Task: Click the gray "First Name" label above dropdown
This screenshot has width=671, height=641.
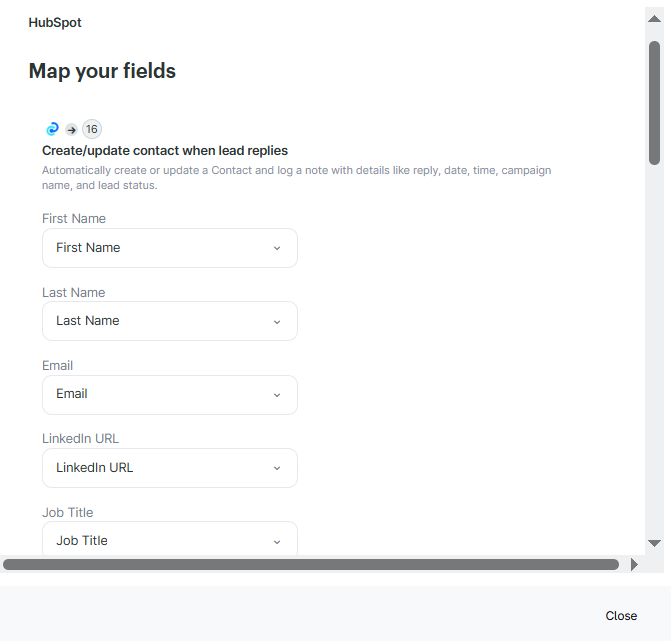Action: 74,219
